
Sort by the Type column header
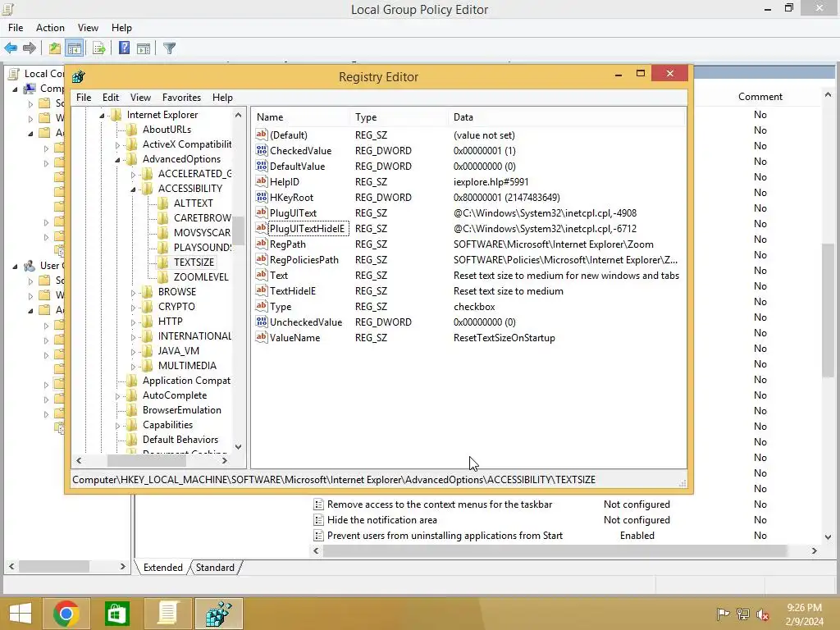click(399, 117)
